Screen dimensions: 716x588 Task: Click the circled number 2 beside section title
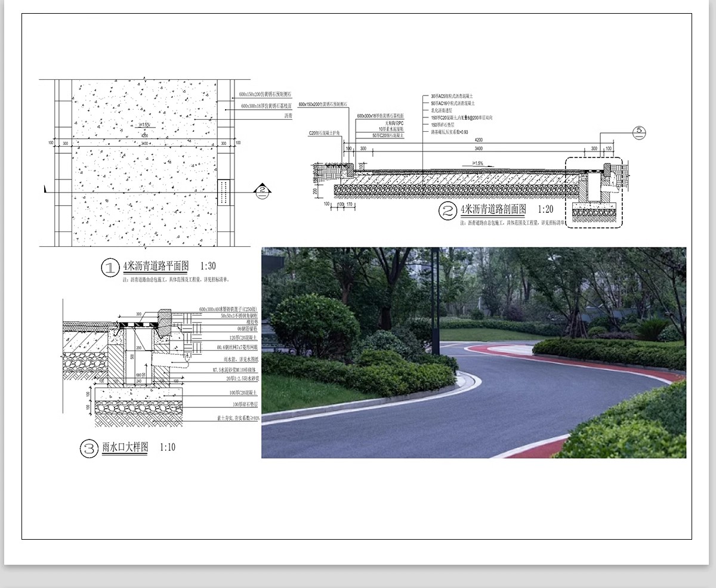pos(447,211)
